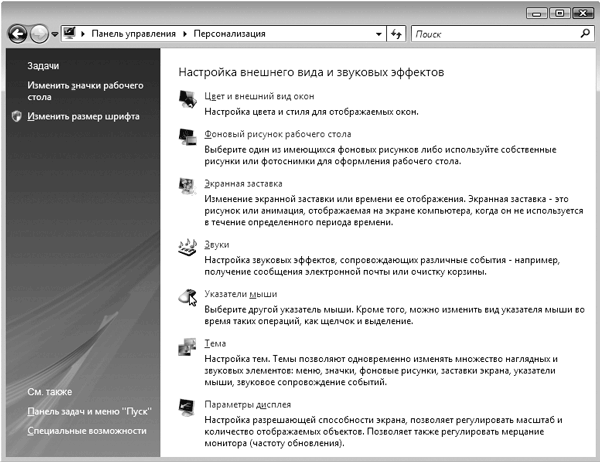Click the "Звуки" speaker icon
The width and height of the screenshot is (600, 462).
[x=187, y=246]
